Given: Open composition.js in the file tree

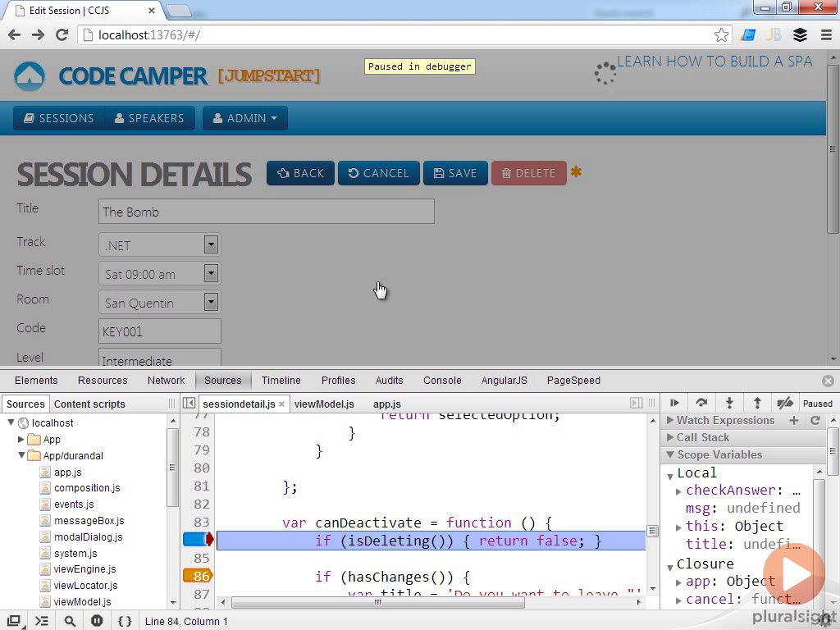Looking at the screenshot, I should (x=87, y=488).
